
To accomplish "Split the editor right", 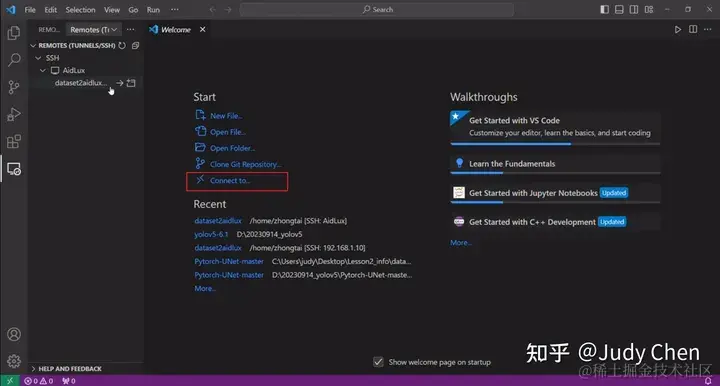I will (693, 29).
